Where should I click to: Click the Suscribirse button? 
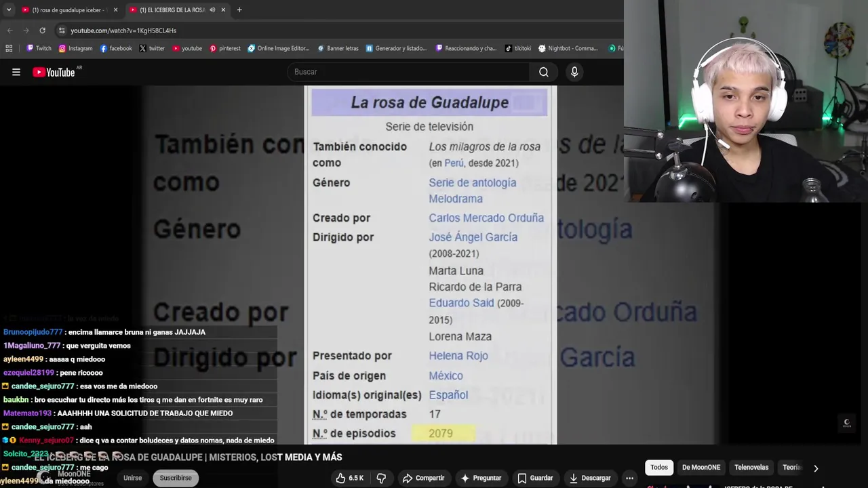[176, 478]
